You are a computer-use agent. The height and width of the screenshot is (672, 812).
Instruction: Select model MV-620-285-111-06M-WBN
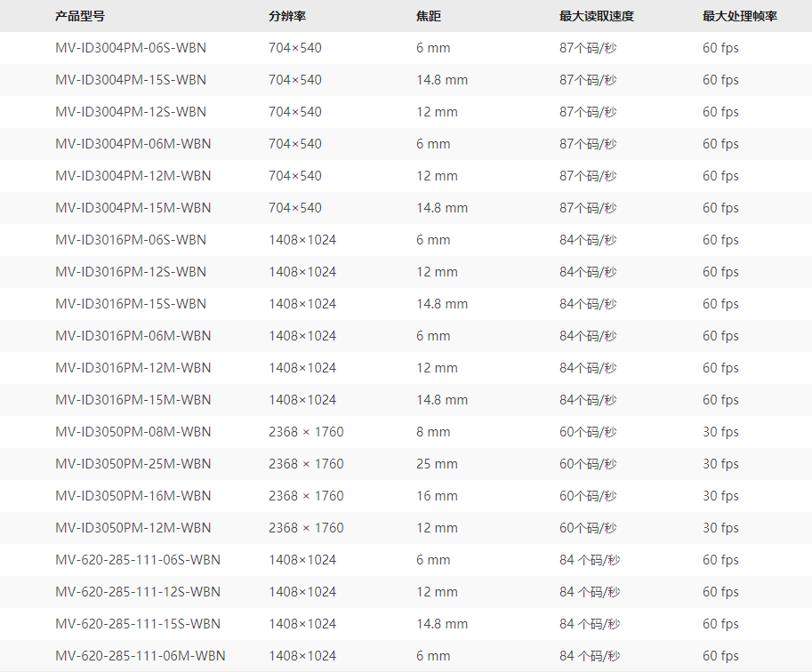point(140,656)
